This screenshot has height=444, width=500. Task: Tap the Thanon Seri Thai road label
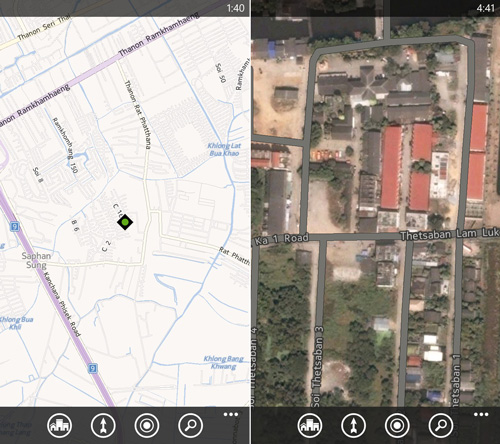tap(44, 28)
